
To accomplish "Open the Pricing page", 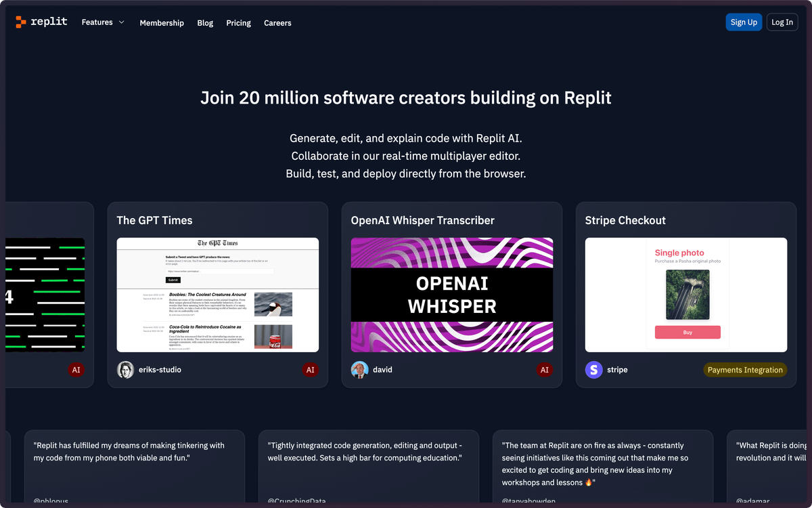I will [x=238, y=23].
